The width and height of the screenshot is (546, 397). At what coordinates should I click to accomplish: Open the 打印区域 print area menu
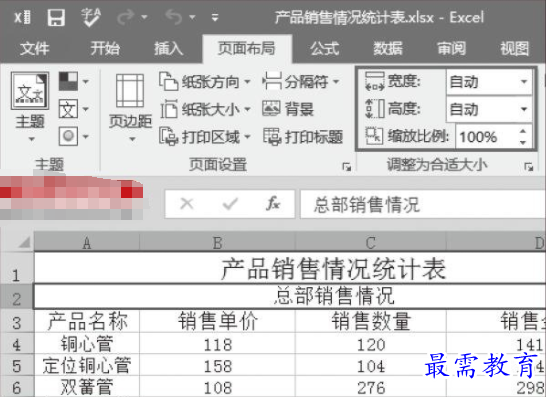tap(205, 137)
